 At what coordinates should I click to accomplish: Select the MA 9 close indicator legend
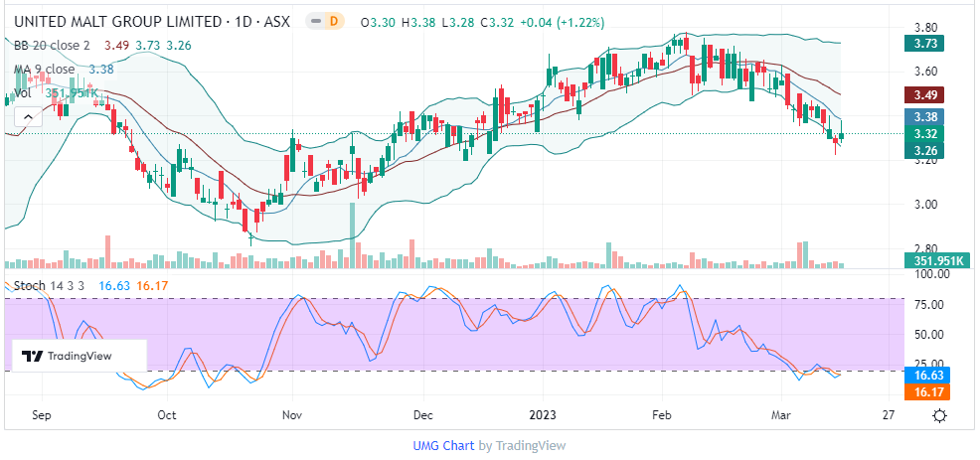[45, 69]
